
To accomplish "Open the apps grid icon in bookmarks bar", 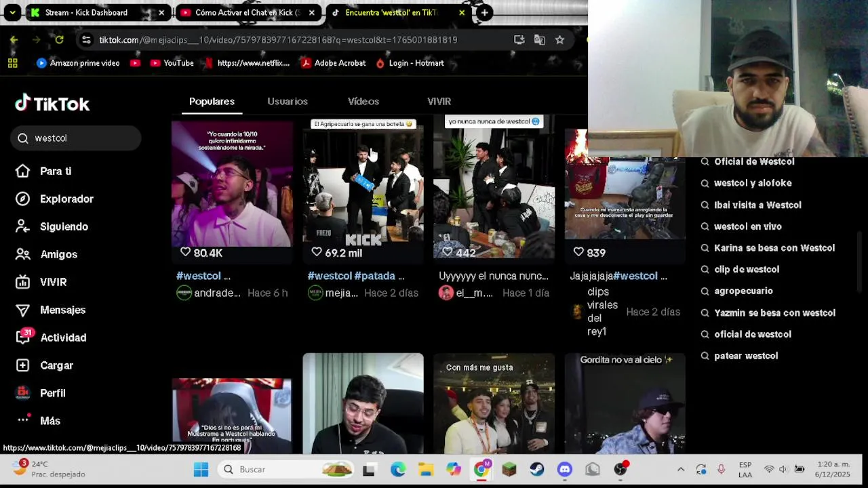I will coord(12,63).
